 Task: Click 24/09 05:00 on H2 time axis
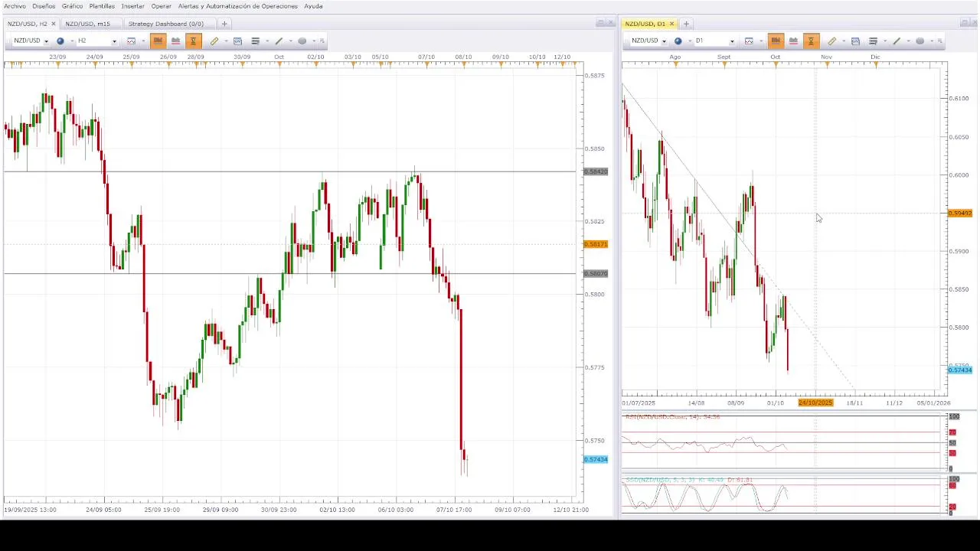click(x=103, y=510)
